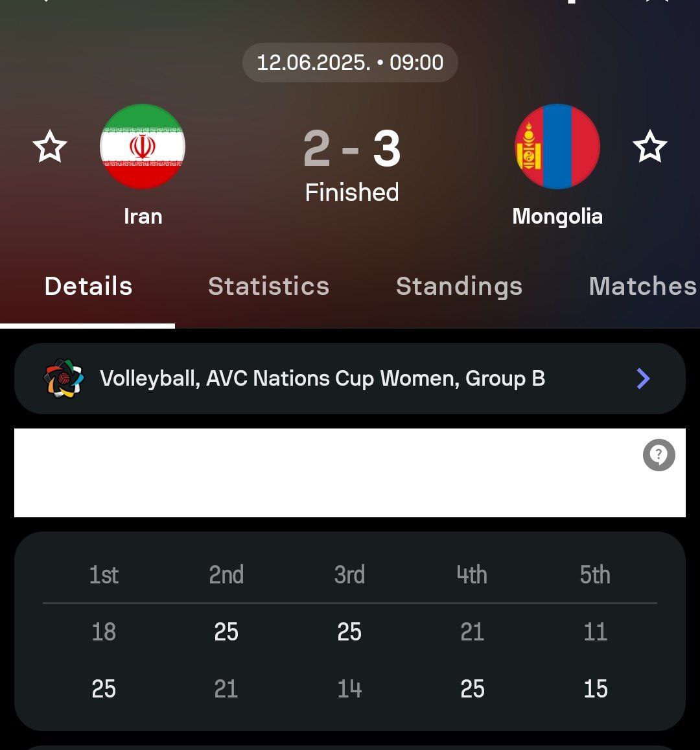
Task: Open the Iran team name link
Action: coord(143,216)
